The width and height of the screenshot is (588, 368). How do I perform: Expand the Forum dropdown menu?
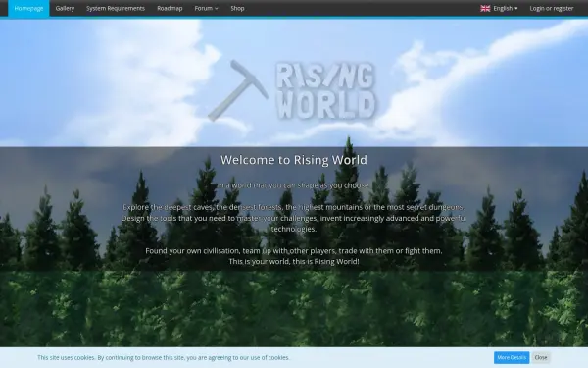[x=206, y=8]
